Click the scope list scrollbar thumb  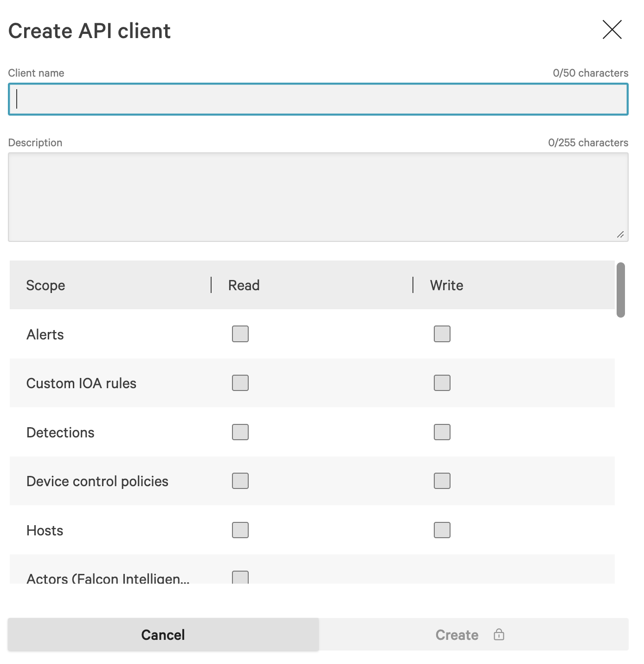click(621, 290)
